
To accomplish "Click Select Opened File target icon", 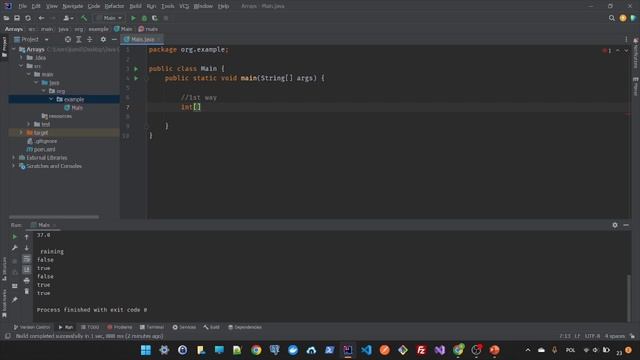I will coord(68,39).
